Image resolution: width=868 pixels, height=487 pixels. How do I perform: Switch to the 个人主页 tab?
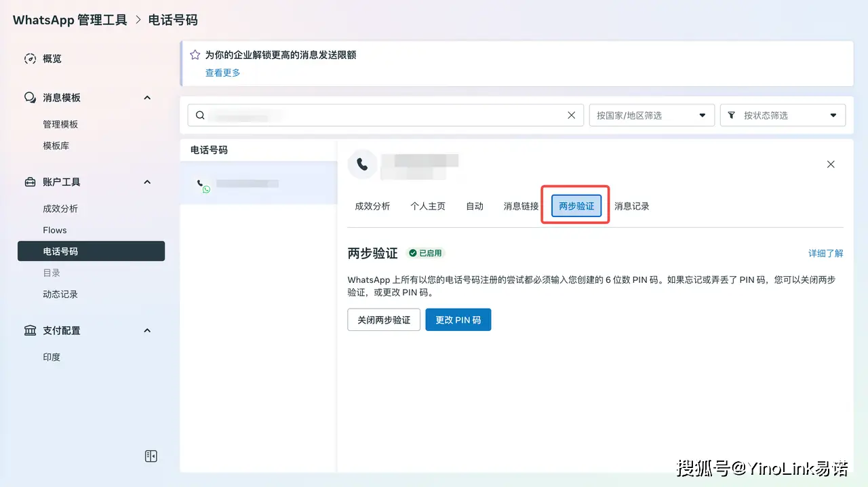tap(428, 206)
